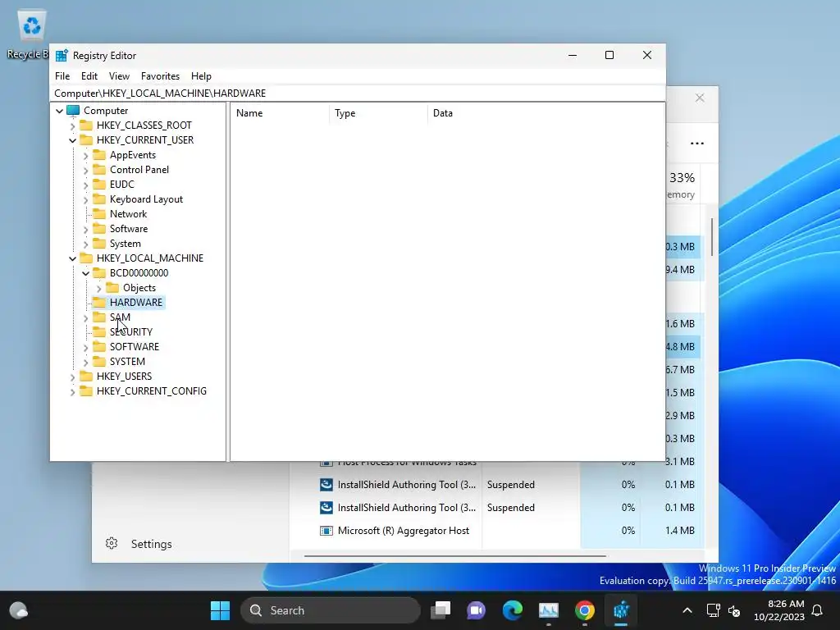Select the HARDWARE key
This screenshot has height=630, width=840.
135,303
